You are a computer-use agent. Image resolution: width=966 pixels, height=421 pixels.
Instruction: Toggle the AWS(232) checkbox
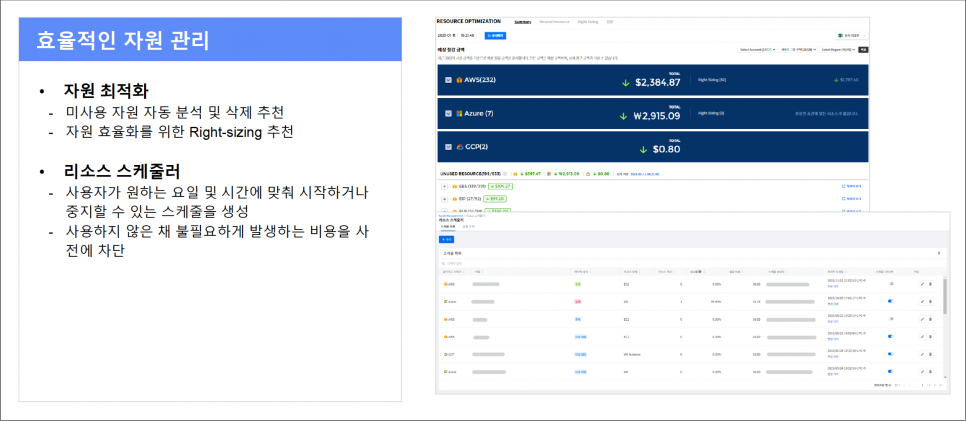pos(448,80)
